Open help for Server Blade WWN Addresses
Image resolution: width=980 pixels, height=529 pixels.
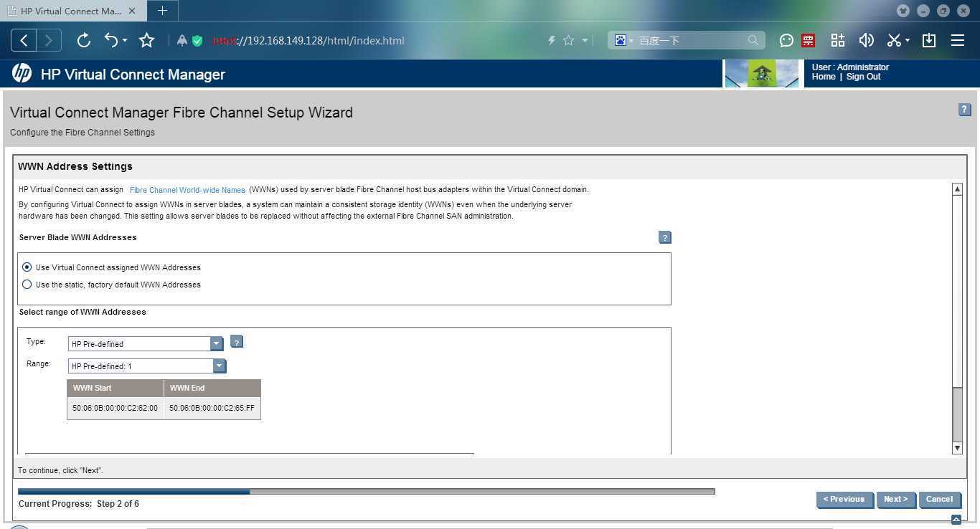[664, 237]
